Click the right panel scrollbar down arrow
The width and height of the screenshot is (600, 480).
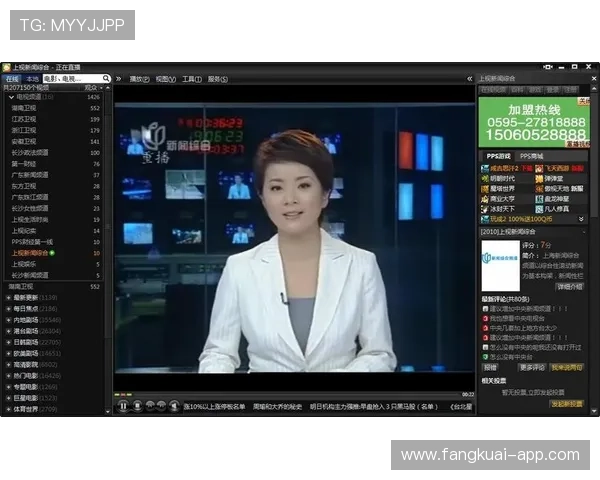pyautogui.click(x=594, y=411)
